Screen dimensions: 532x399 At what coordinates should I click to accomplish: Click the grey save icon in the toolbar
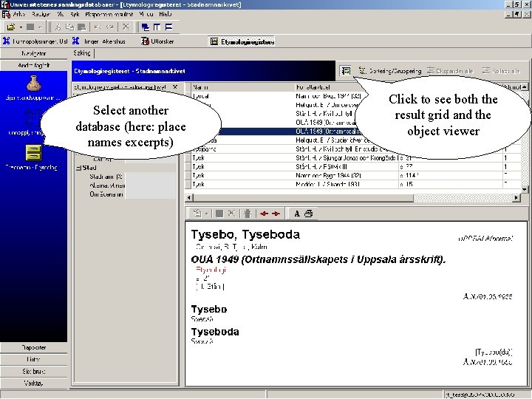coord(30,27)
